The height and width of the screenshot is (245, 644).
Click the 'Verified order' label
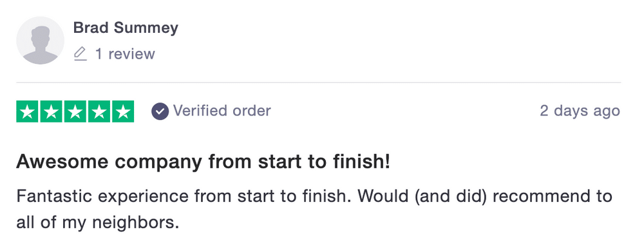[222, 111]
